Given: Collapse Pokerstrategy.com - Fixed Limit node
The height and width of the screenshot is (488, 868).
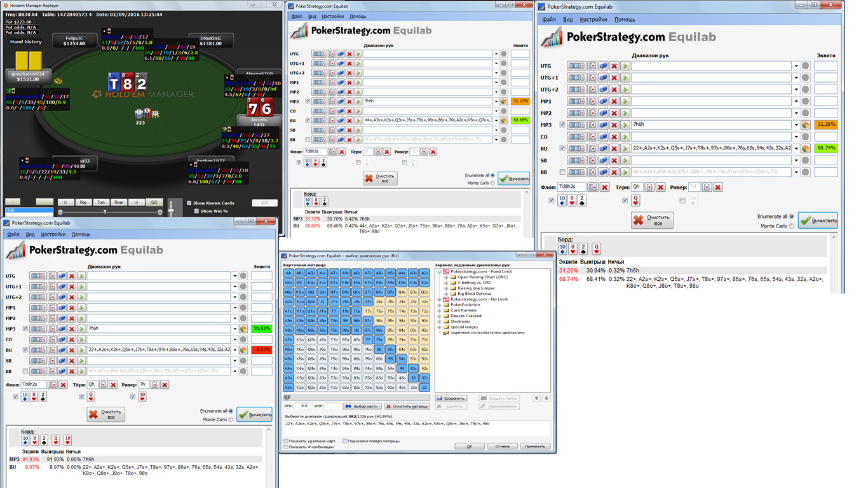Looking at the screenshot, I should coord(439,272).
